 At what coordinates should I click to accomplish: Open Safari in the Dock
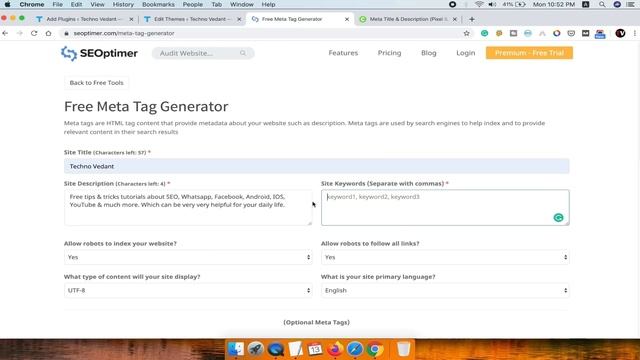(x=355, y=349)
